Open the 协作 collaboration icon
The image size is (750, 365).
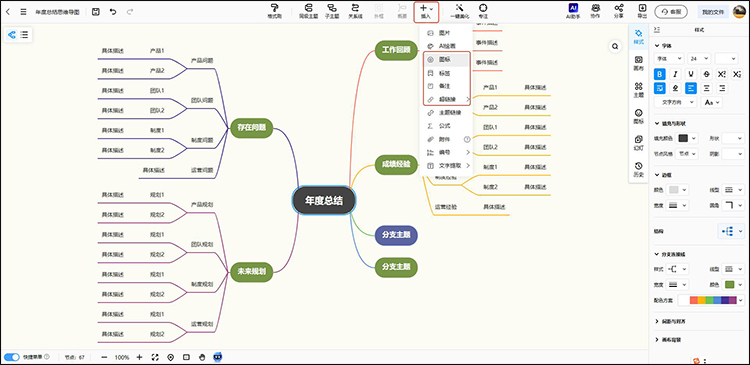(x=596, y=8)
